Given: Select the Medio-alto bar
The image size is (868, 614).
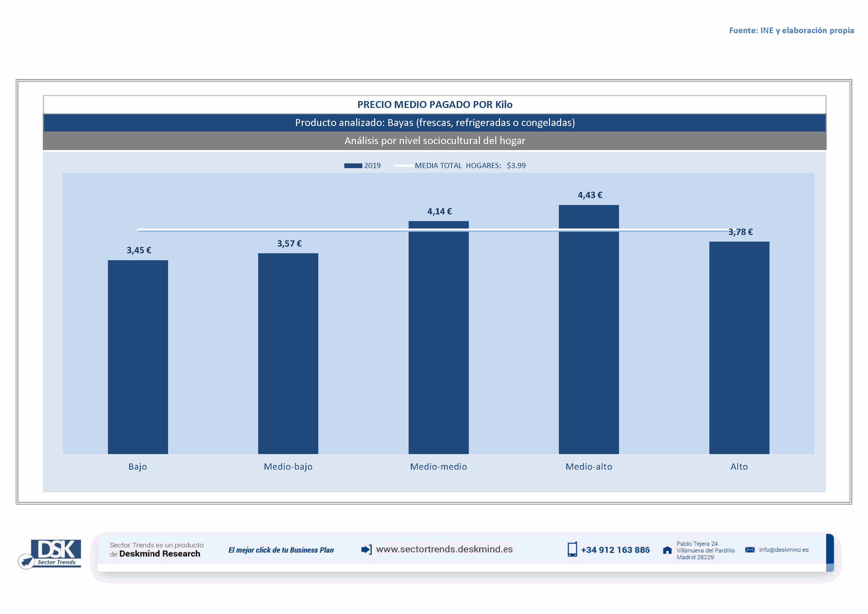Looking at the screenshot, I should 589,329.
